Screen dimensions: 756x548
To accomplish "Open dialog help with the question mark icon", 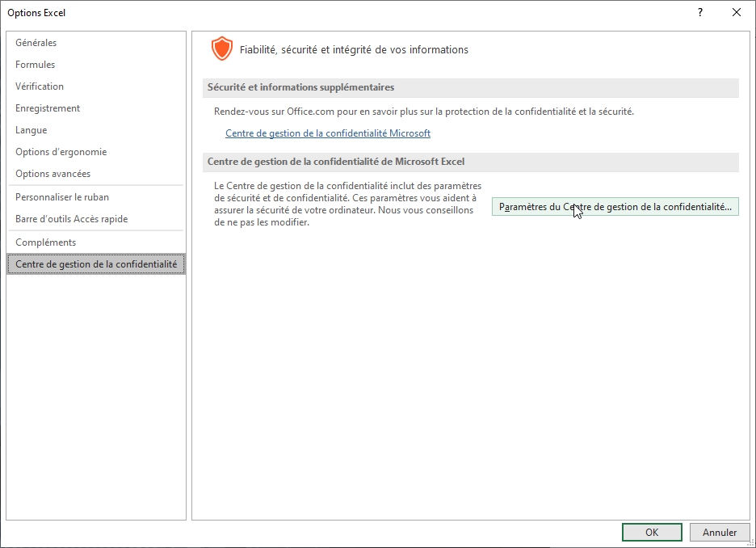I will [x=699, y=12].
